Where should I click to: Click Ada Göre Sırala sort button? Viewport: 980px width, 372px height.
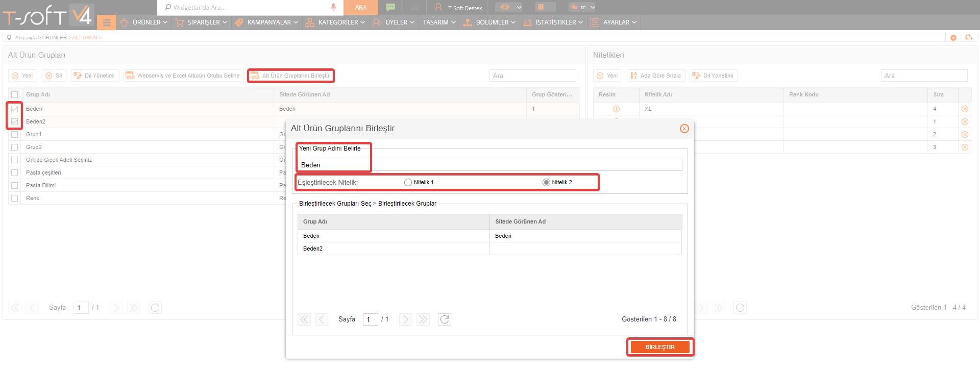(x=656, y=76)
